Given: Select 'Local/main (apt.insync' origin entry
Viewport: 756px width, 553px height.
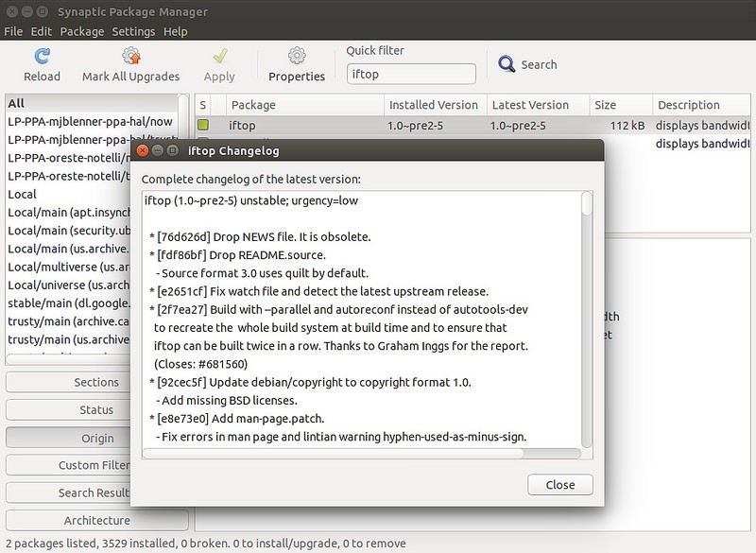Looking at the screenshot, I should pyautogui.click(x=68, y=213).
